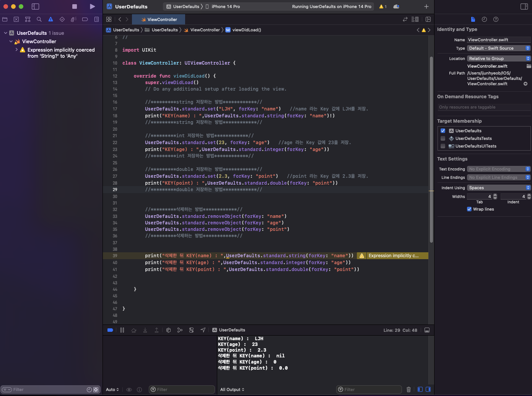Open the Source Control navigator
The height and width of the screenshot is (396, 532).
(16, 19)
